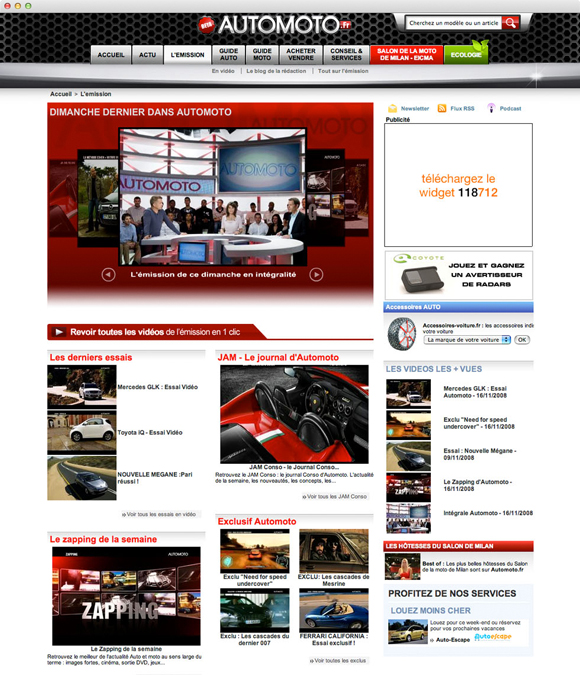Click the tire chain accessories image
Viewport: 580px width, 675px height.
pyautogui.click(x=402, y=334)
